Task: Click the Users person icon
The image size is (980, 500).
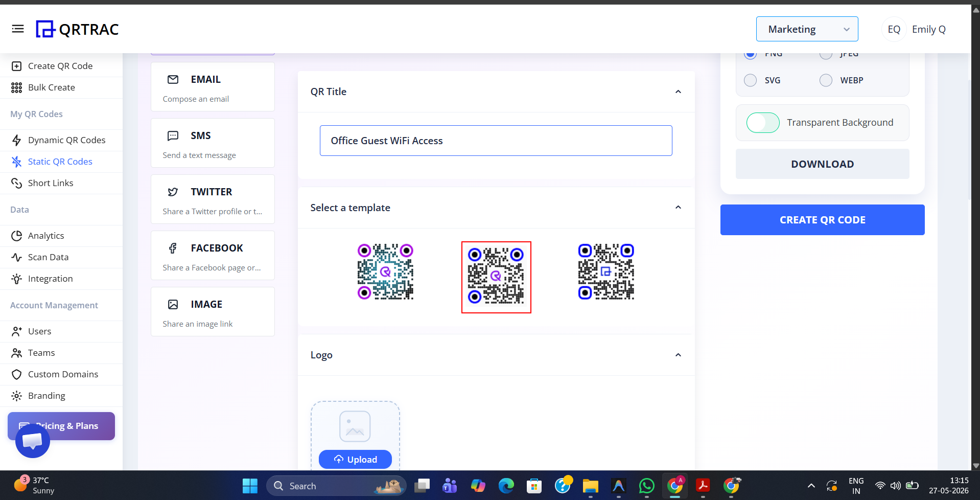Action: point(16,331)
